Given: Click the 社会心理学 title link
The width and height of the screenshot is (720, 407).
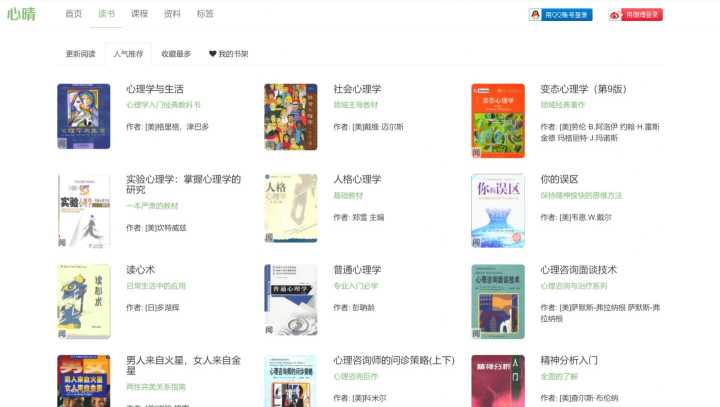Looking at the screenshot, I should [357, 89].
